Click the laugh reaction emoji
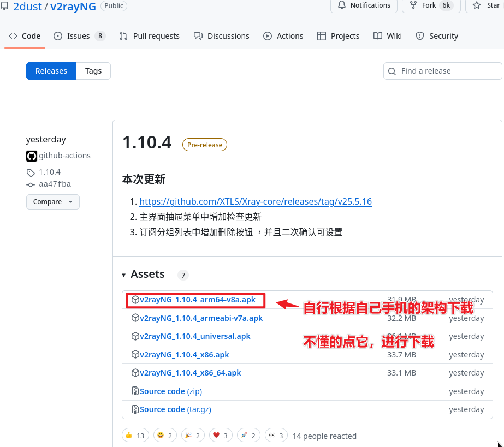This screenshot has height=447, width=504. (x=160, y=436)
